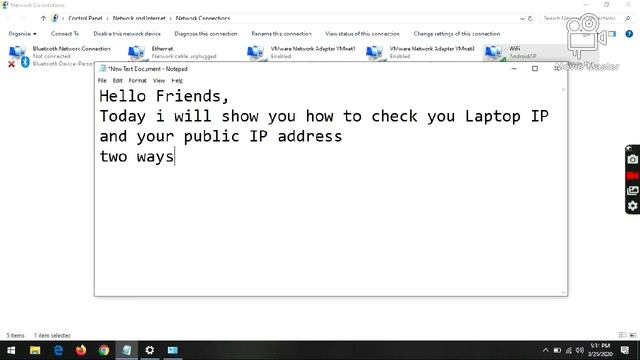The width and height of the screenshot is (640, 360).
Task: Open File Explorer from taskbar
Action: [x=35, y=350]
